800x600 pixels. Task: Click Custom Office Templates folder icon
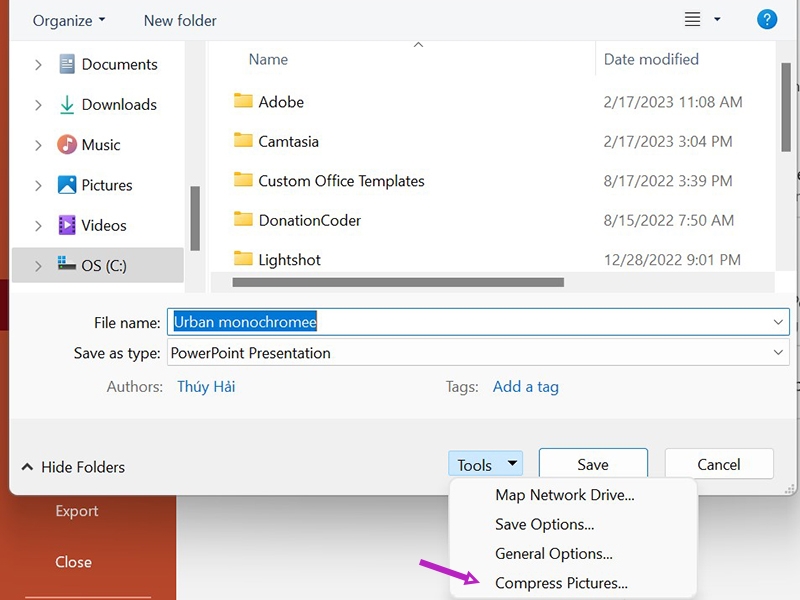click(x=243, y=180)
